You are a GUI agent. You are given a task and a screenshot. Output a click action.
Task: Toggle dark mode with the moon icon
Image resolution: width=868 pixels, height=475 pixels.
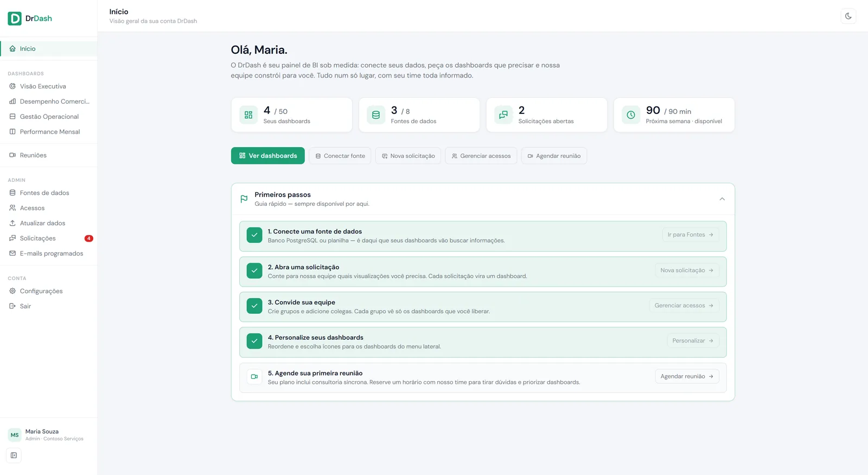tap(848, 16)
